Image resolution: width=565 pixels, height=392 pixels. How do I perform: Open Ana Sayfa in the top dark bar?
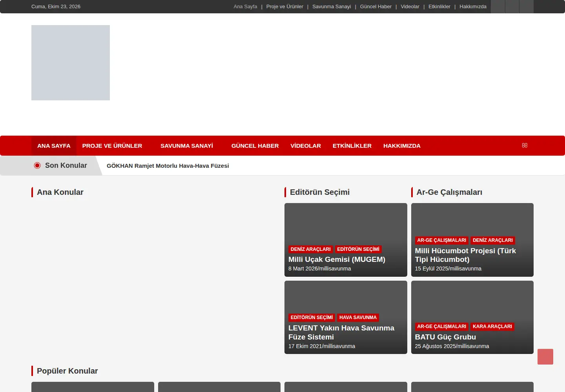[x=245, y=7]
